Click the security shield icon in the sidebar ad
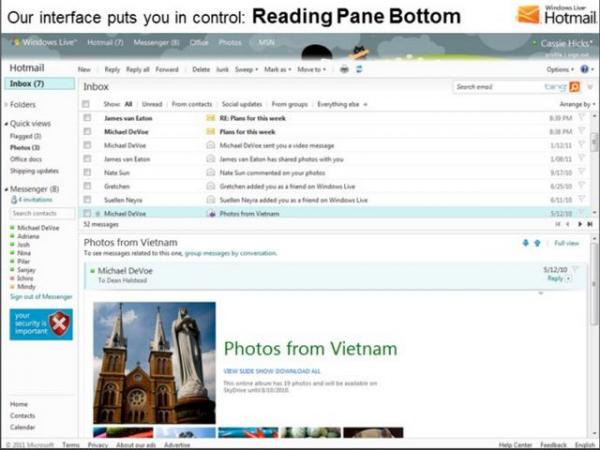Viewport: 600px width, 450px height. (x=59, y=324)
